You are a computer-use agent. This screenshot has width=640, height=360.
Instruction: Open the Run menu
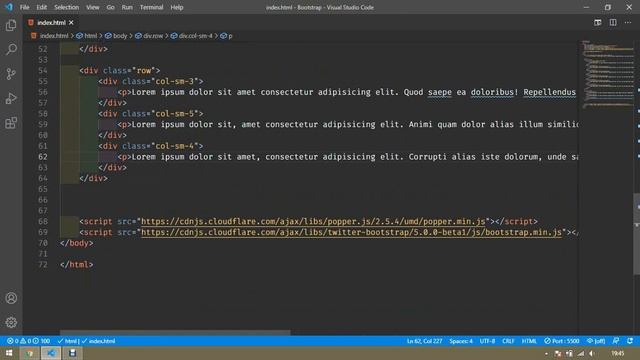[127, 7]
